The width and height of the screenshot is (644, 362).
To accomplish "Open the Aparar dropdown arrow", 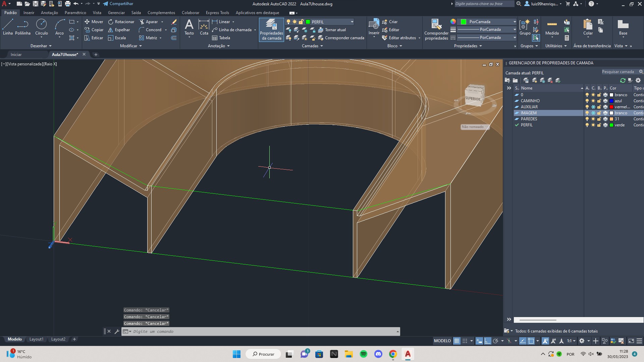I will (x=162, y=22).
